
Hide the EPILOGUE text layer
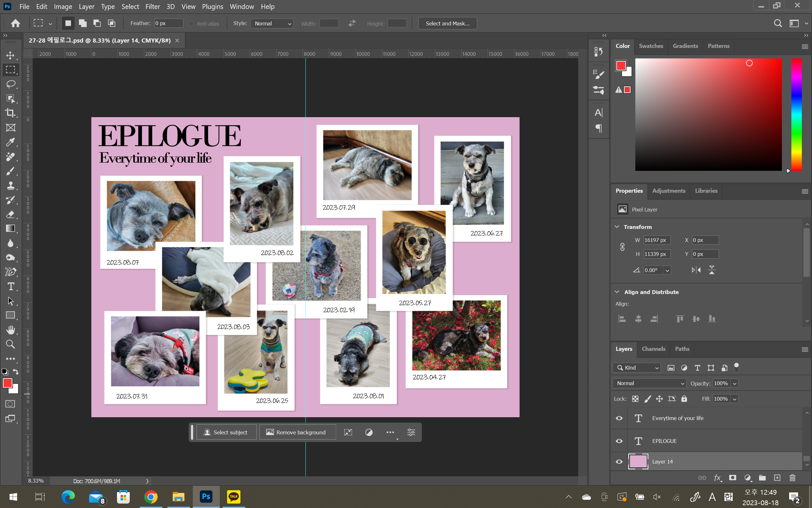tap(619, 441)
